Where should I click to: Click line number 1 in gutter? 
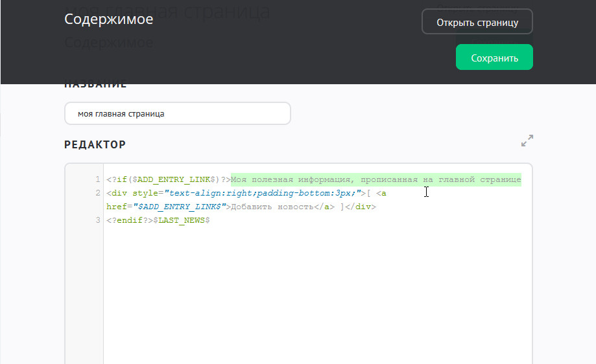97,179
